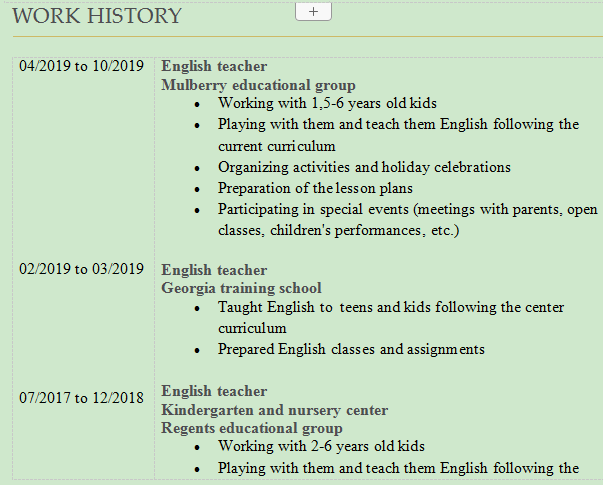The image size is (603, 485).
Task: Click the bullet marker before "Prepared English classes"
Action: coord(196,350)
